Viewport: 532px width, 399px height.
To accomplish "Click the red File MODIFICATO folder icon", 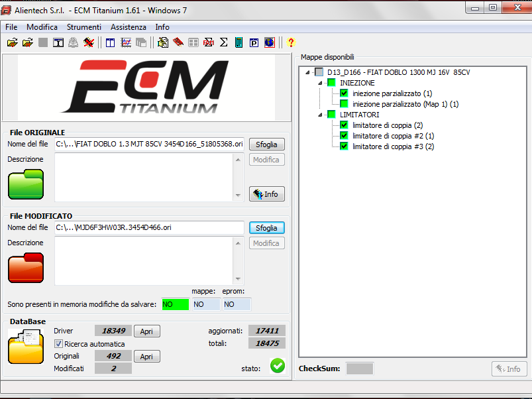I will tap(26, 268).
